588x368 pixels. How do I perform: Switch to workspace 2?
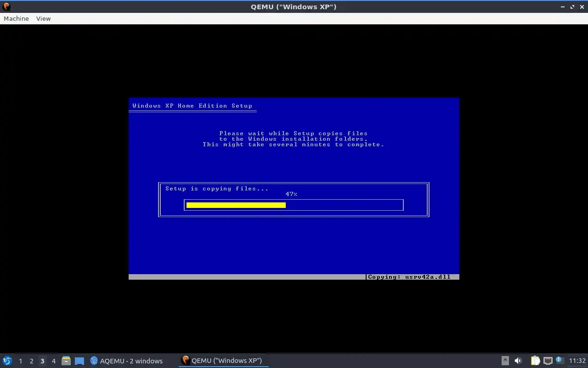[x=31, y=361]
